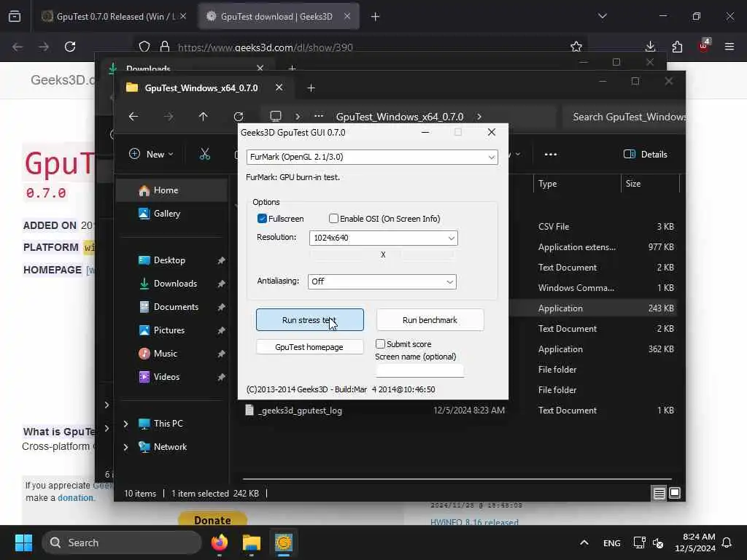Add a new Explorer tab
The height and width of the screenshot is (560, 747).
[x=311, y=88]
